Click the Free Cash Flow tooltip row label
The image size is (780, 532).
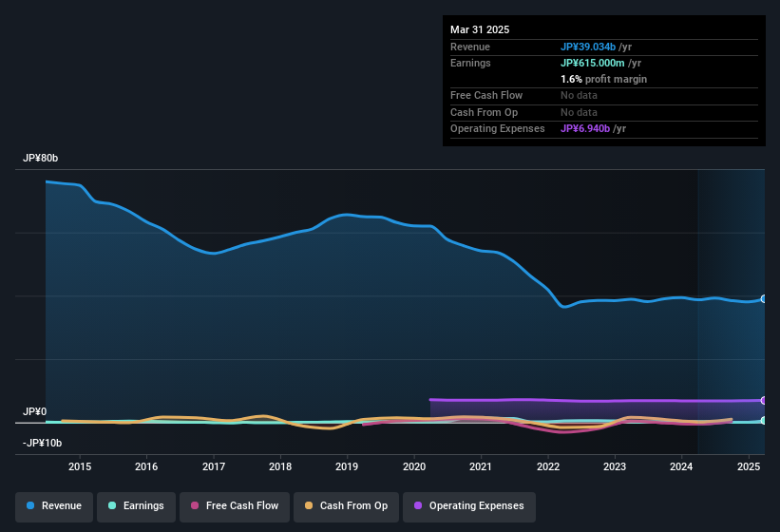coord(486,95)
